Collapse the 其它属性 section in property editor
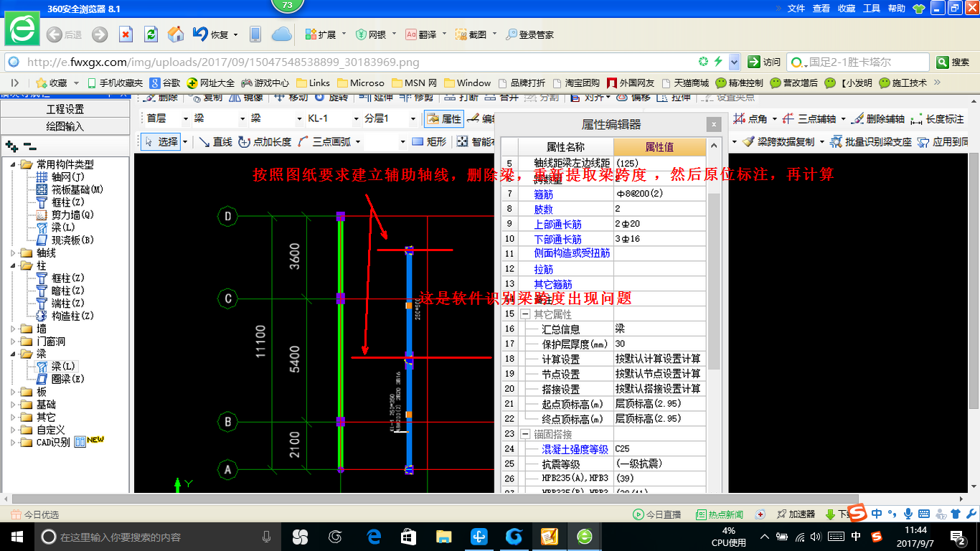 pyautogui.click(x=525, y=314)
